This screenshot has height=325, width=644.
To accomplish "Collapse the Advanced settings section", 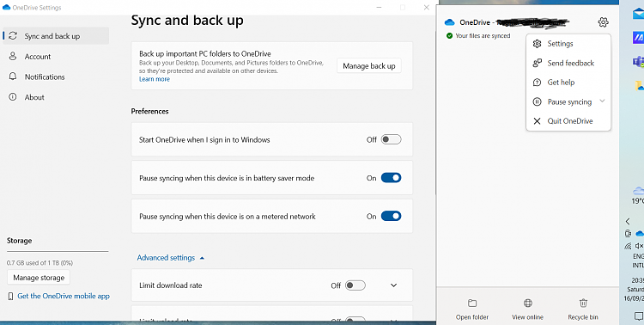I will click(171, 258).
